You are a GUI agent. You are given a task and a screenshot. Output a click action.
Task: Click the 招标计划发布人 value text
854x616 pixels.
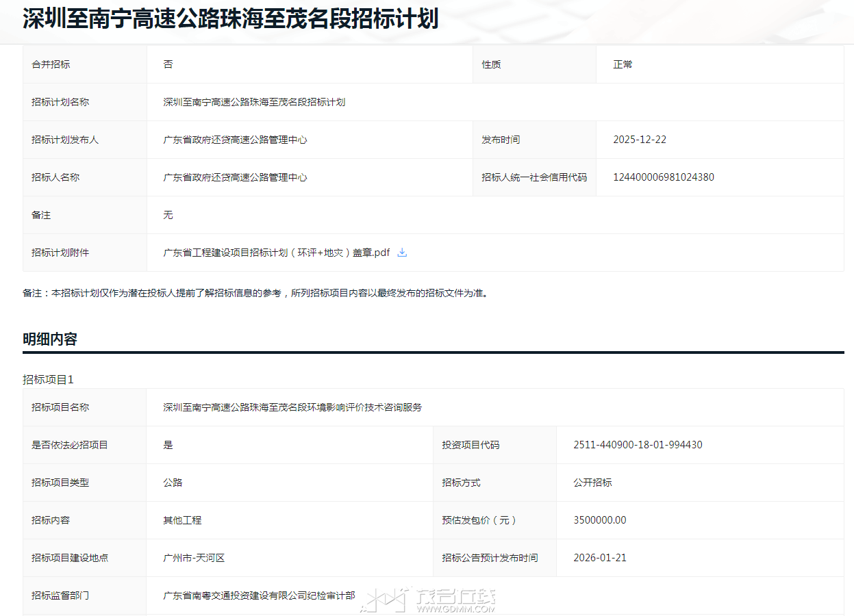(235, 140)
